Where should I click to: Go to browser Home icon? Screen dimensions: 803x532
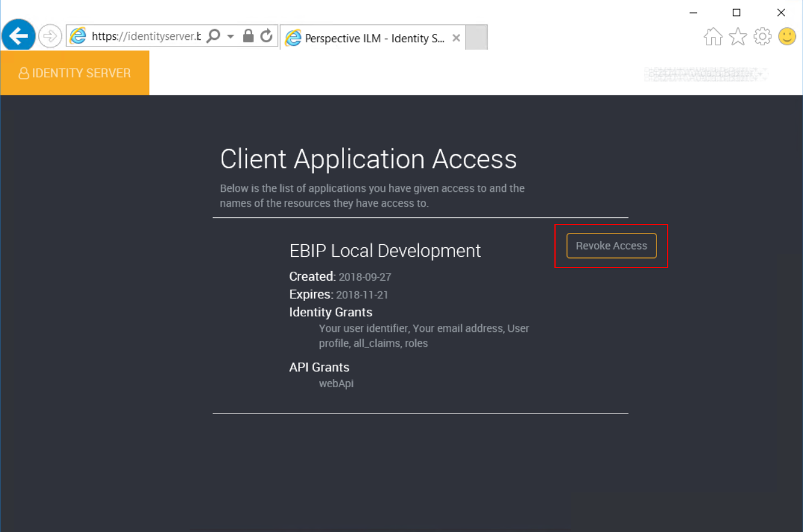tap(713, 37)
